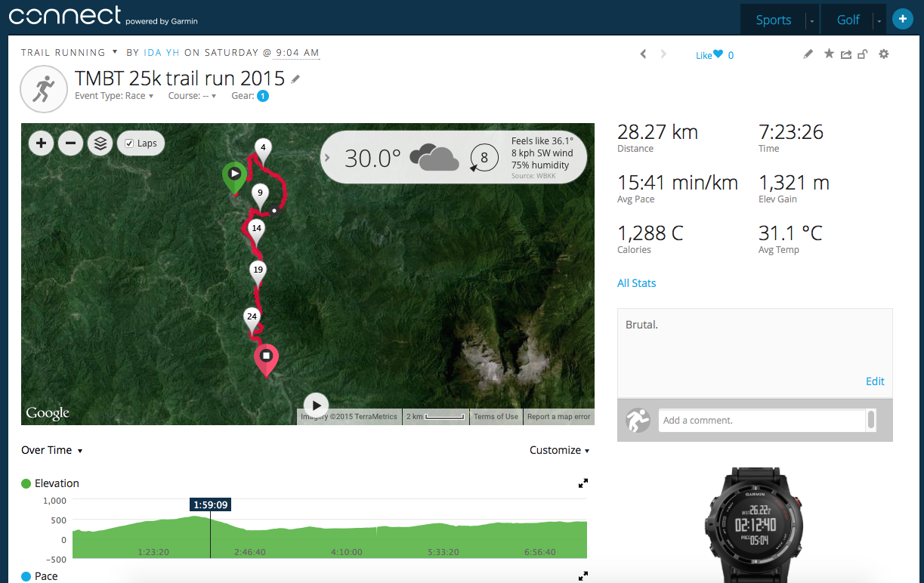
Task: Open the Sports tab
Action: pos(774,20)
